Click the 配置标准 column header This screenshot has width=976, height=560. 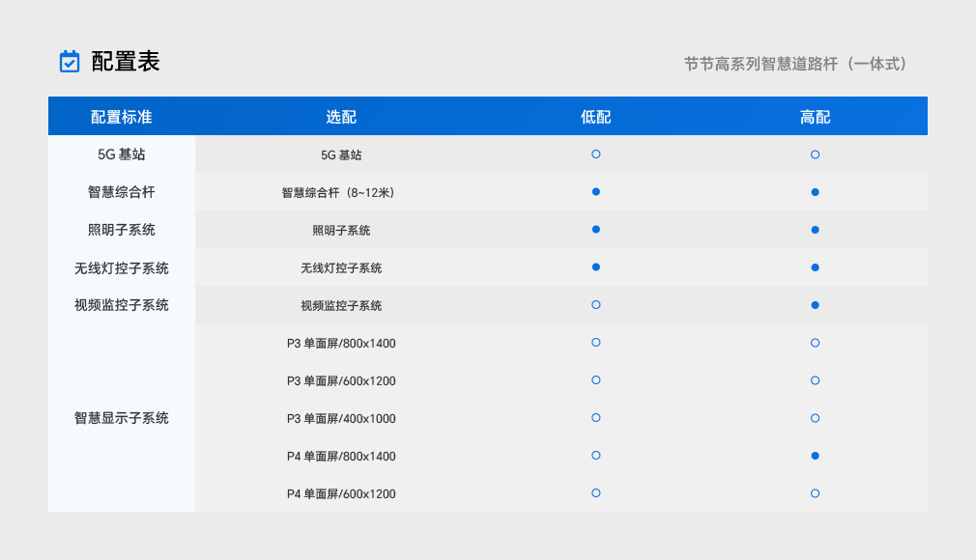122,117
